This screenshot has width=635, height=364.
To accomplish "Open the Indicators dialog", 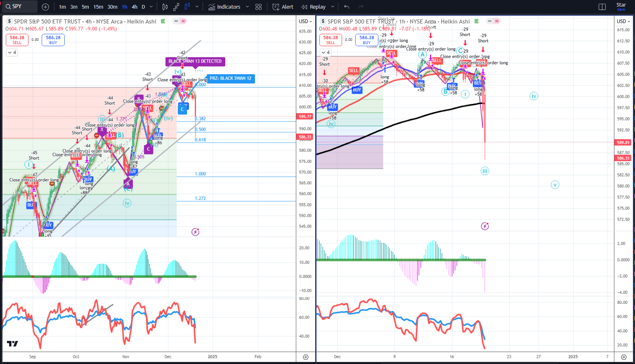I will pyautogui.click(x=224, y=7).
